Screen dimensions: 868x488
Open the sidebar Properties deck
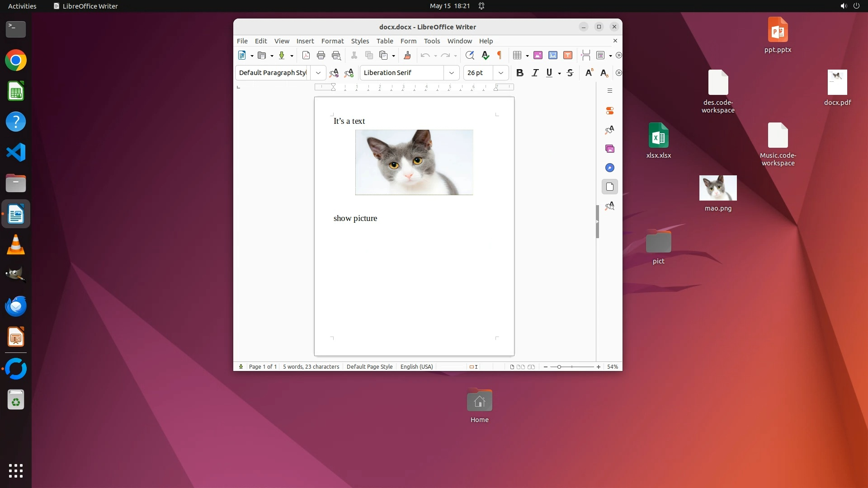coord(610,111)
